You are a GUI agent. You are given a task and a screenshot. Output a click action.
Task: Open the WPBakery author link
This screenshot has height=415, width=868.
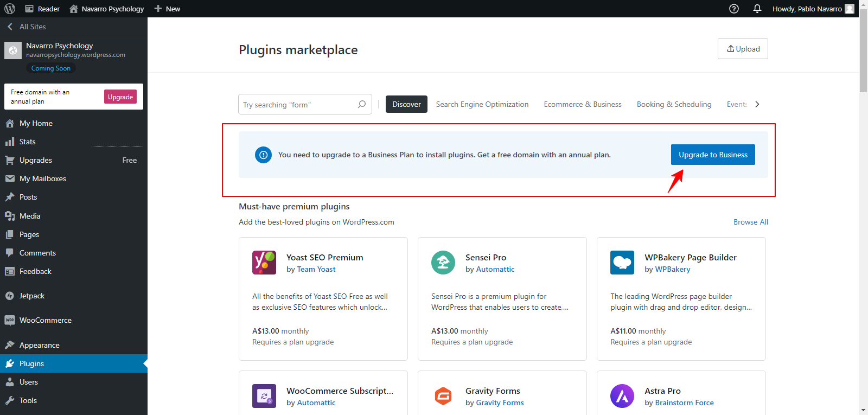click(x=673, y=269)
